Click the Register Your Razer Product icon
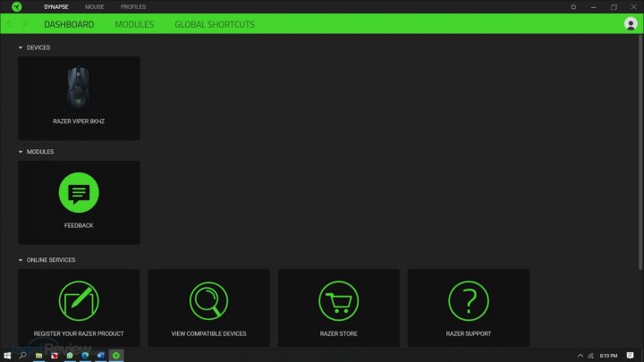 79,301
